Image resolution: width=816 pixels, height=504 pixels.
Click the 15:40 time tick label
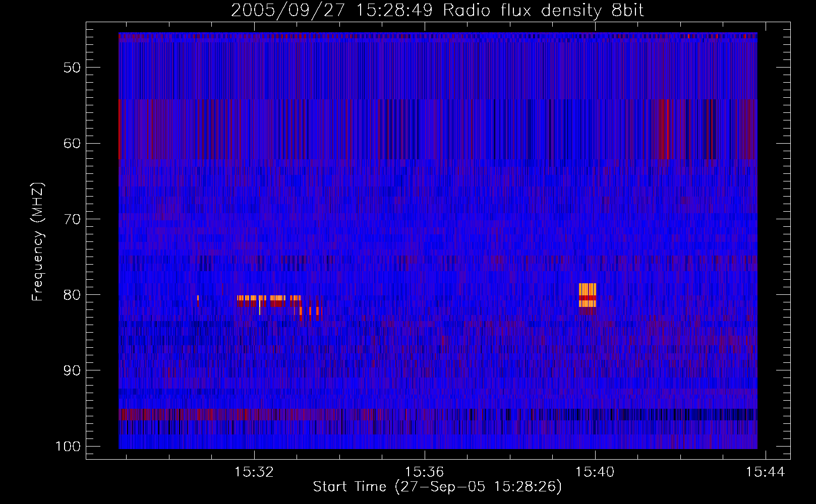pos(595,472)
